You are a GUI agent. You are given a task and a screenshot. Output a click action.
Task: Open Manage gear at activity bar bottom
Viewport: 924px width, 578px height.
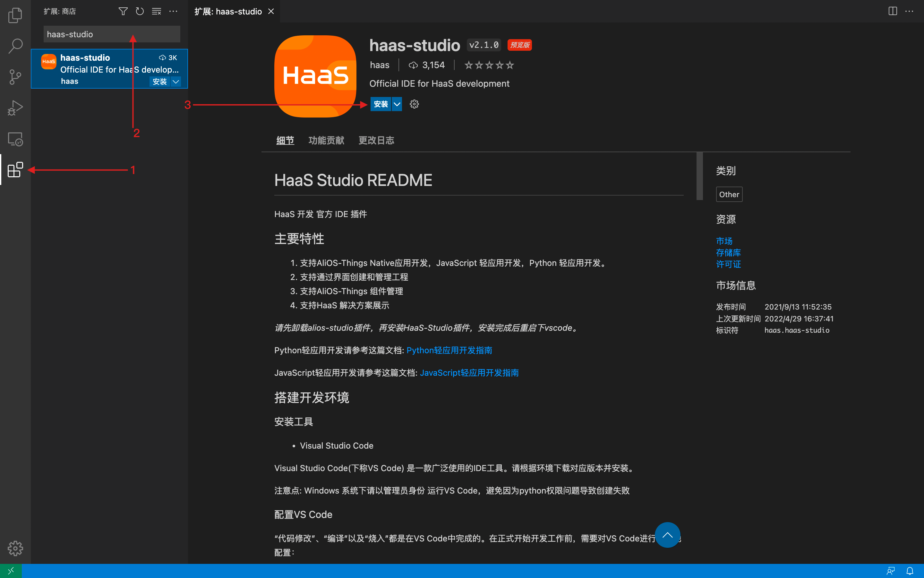[15, 548]
